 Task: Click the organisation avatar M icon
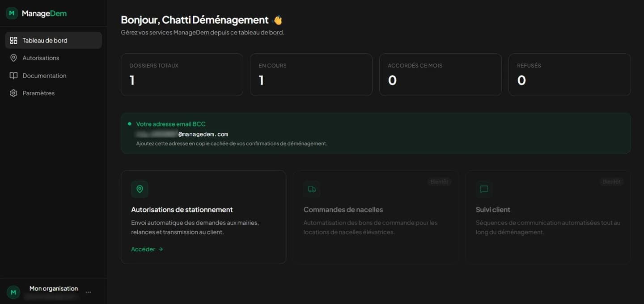pos(13,292)
